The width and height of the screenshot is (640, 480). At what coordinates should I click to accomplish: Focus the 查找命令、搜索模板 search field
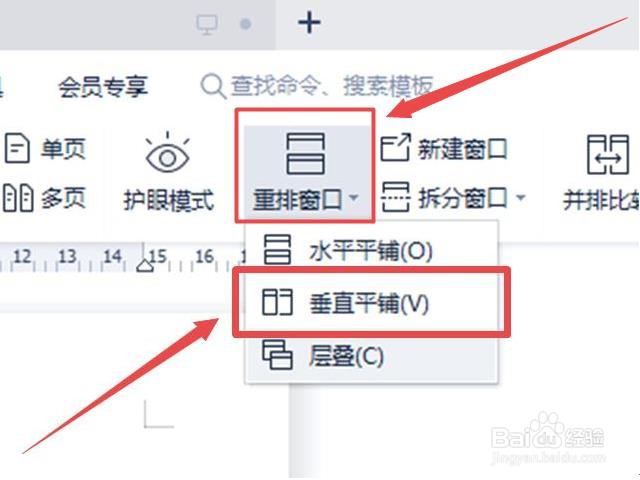click(x=317, y=86)
